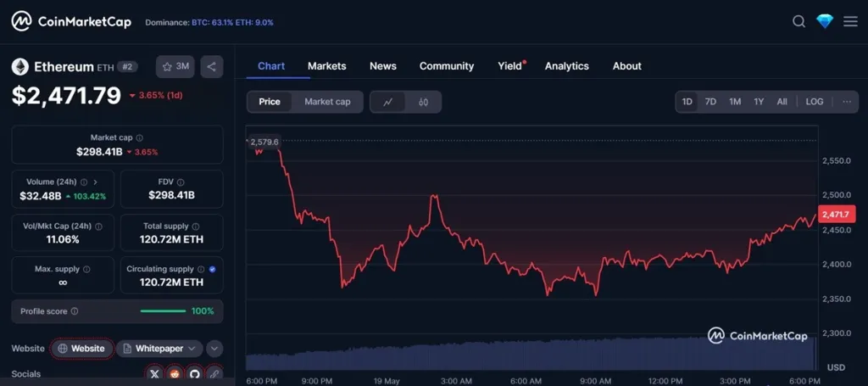Image resolution: width=868 pixels, height=386 pixels.
Task: Click the verified circulating supply badge
Action: coord(213,269)
